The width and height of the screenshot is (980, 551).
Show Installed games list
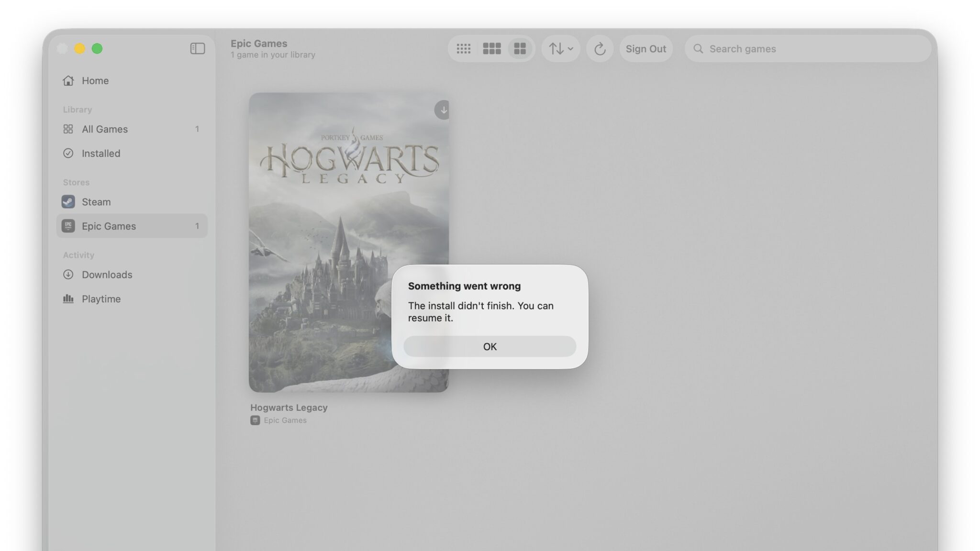[x=132, y=154]
